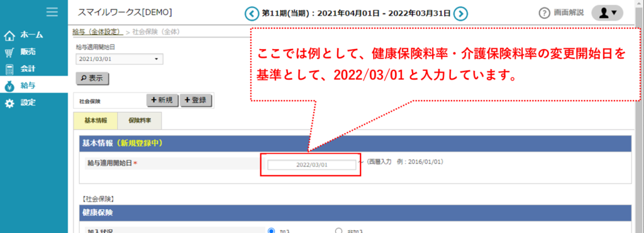The image size is (644, 233).
Task: Click the gear 設定 icon
Action: (x=9, y=103)
